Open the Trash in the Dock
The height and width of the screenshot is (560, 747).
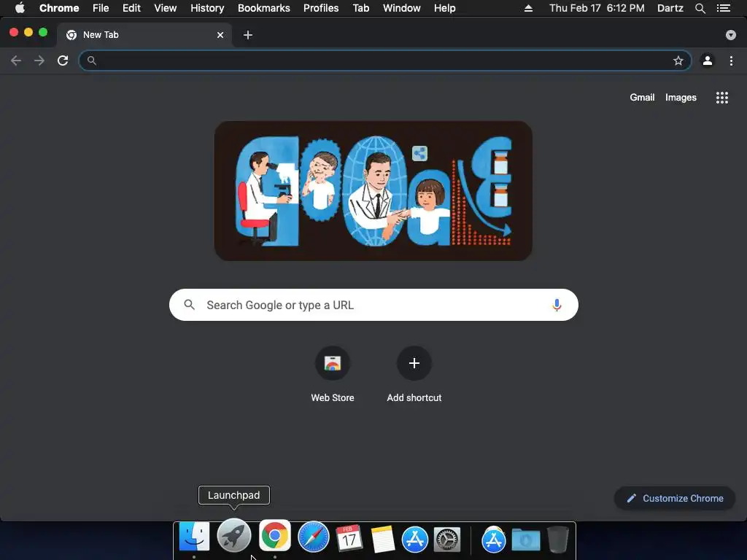pyautogui.click(x=557, y=539)
